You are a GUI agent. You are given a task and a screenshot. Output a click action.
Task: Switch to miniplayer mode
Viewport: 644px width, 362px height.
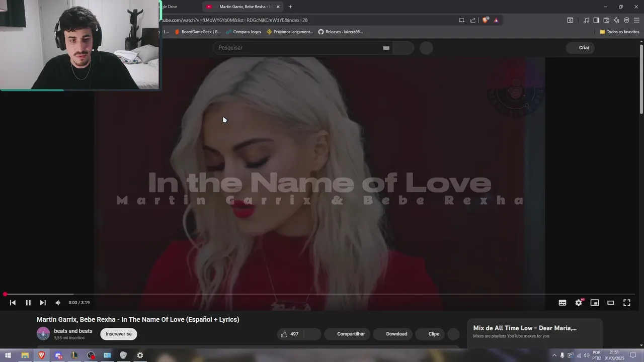click(x=595, y=303)
